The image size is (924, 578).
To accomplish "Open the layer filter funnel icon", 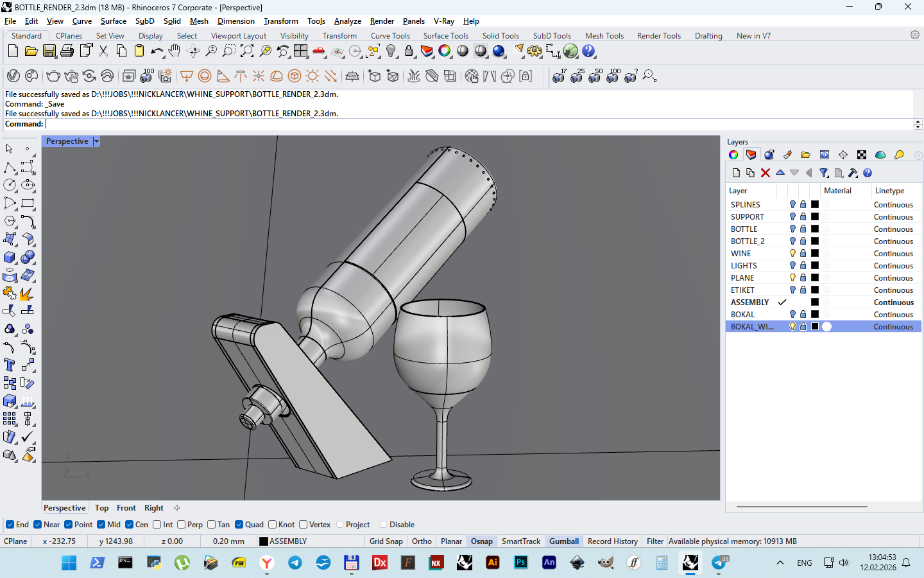I will [x=824, y=173].
